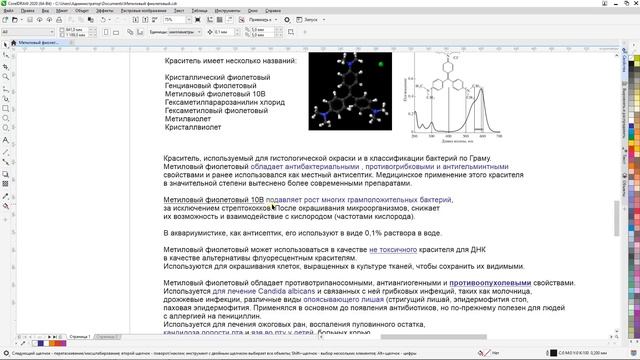Viewport: 640px width, 360px height.
Task: Toggle show rulers button
Action: (x=210, y=19)
